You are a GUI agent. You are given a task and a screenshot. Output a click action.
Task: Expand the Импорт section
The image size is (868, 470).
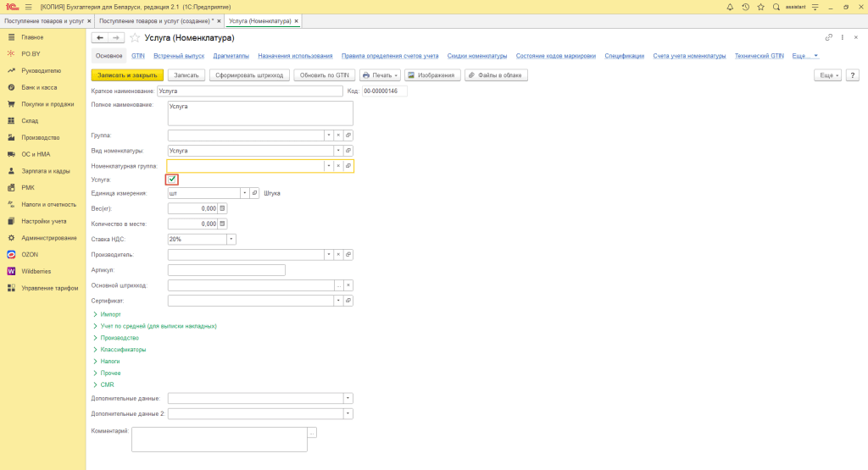point(109,314)
